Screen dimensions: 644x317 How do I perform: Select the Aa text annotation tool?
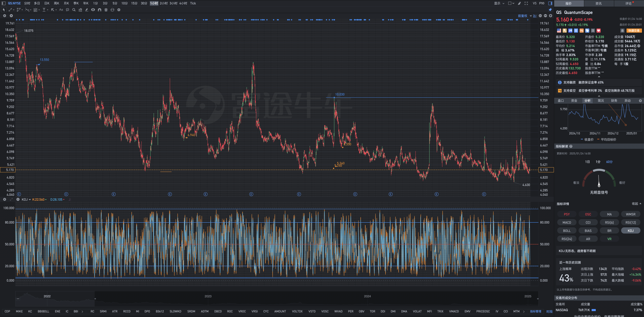61,10
